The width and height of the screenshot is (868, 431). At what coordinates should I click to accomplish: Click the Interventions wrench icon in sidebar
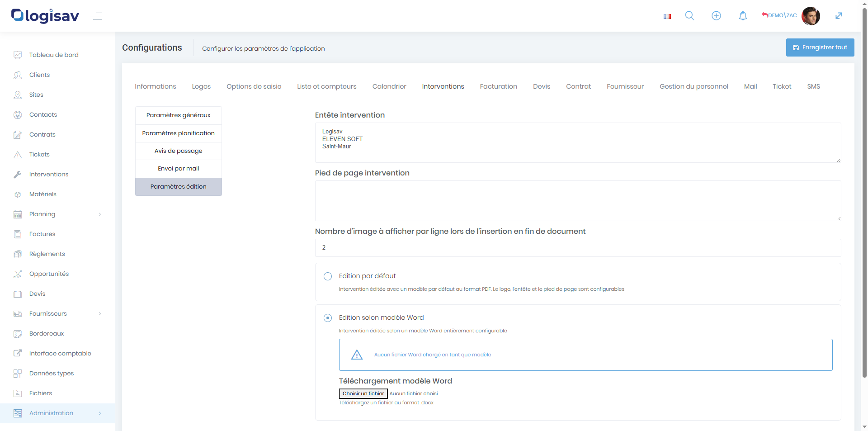tap(18, 175)
